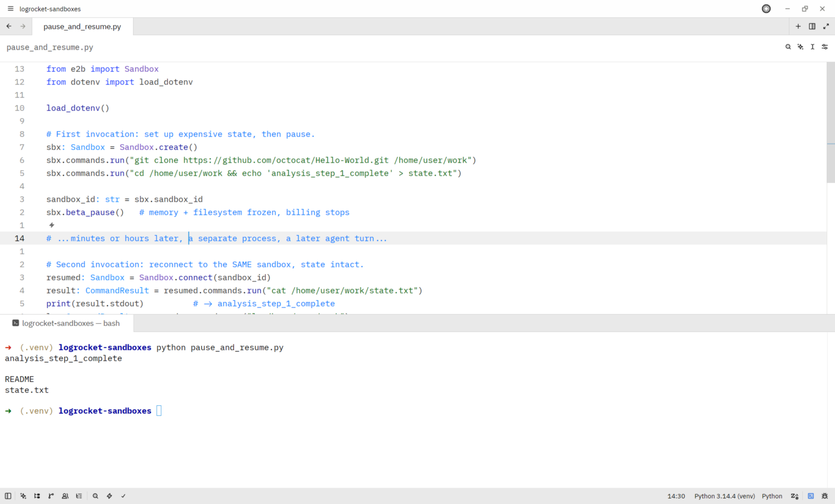The width and height of the screenshot is (835, 504).
Task: Click the '# First invocation' comment
Action: pyautogui.click(x=181, y=134)
